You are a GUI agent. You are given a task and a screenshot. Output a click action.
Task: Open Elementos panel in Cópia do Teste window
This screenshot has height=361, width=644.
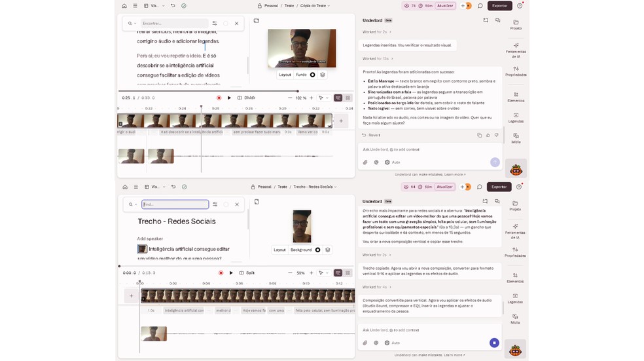coord(516,97)
